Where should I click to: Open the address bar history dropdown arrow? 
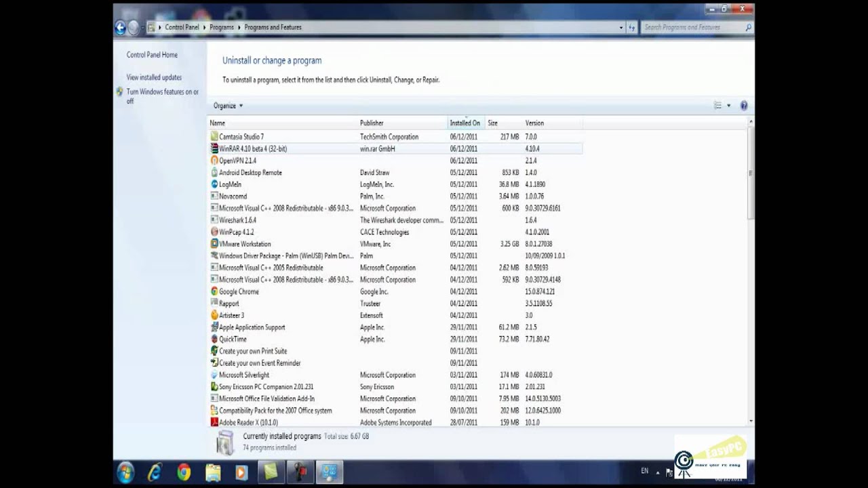pyautogui.click(x=621, y=27)
